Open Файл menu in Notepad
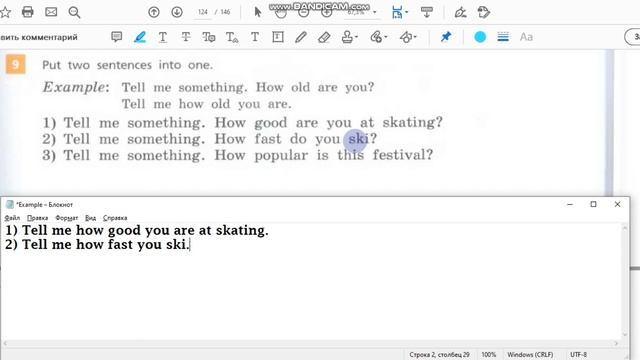640x360 pixels. click(x=12, y=218)
